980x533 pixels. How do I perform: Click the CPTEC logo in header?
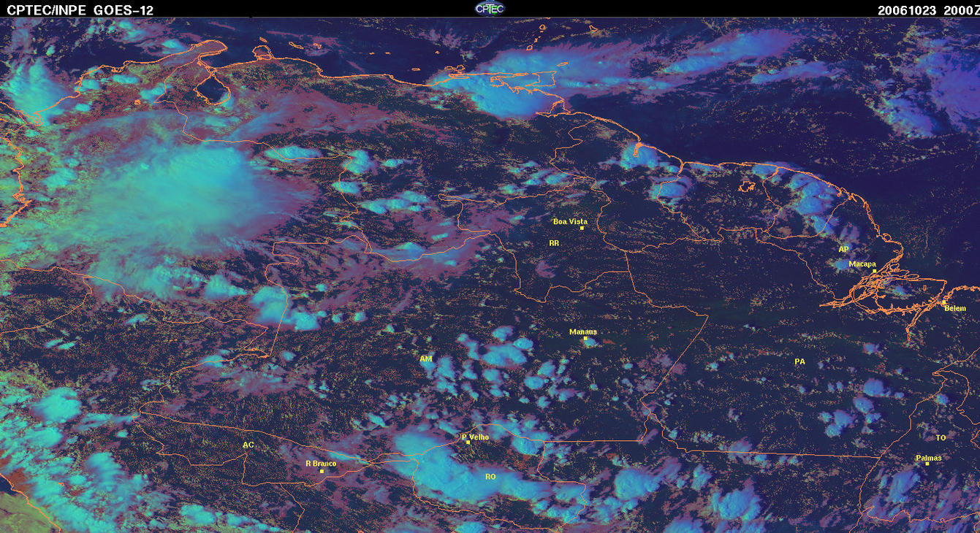(490, 8)
